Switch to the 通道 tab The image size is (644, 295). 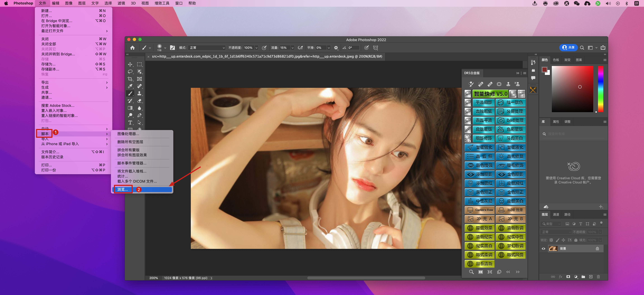point(556,215)
